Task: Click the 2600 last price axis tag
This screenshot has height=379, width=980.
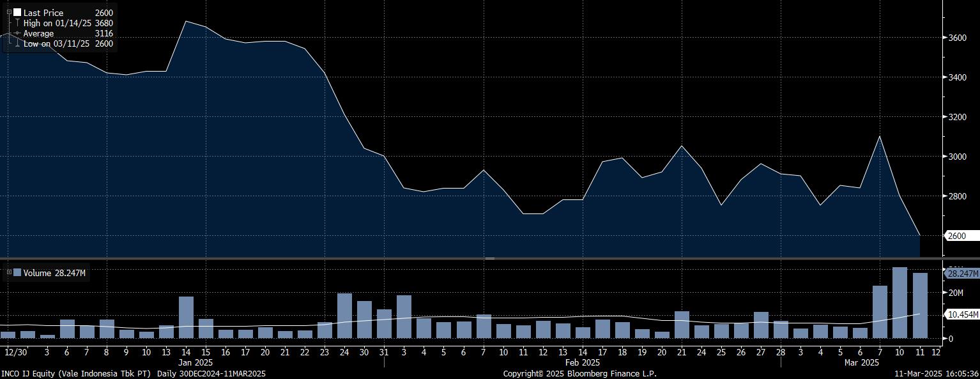Action: tap(956, 236)
